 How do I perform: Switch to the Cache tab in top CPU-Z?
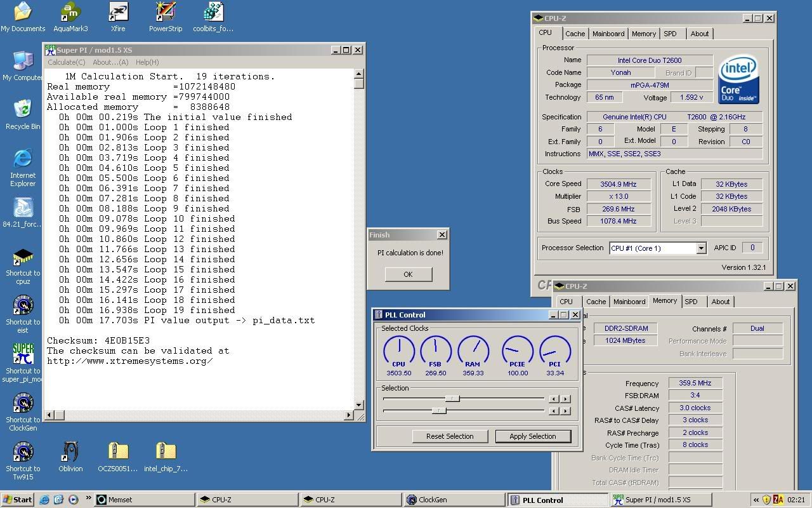pyautogui.click(x=575, y=34)
